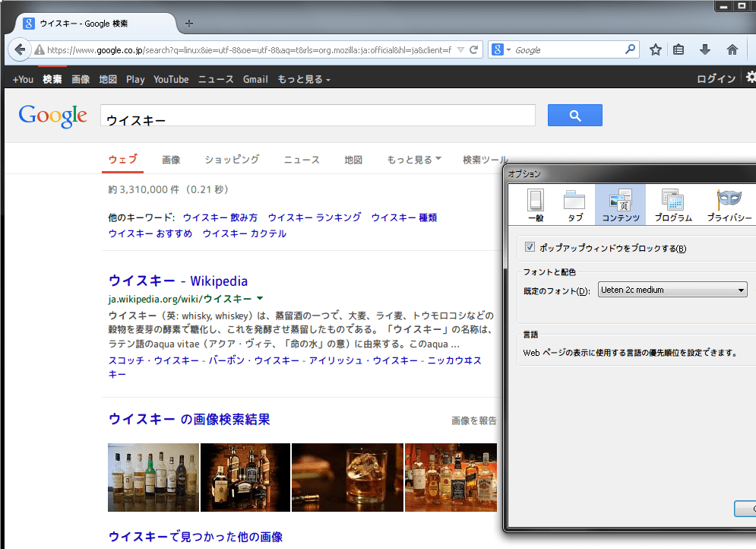The height and width of the screenshot is (549, 756).
Task: Click the browser back arrow button
Action: pyautogui.click(x=20, y=49)
